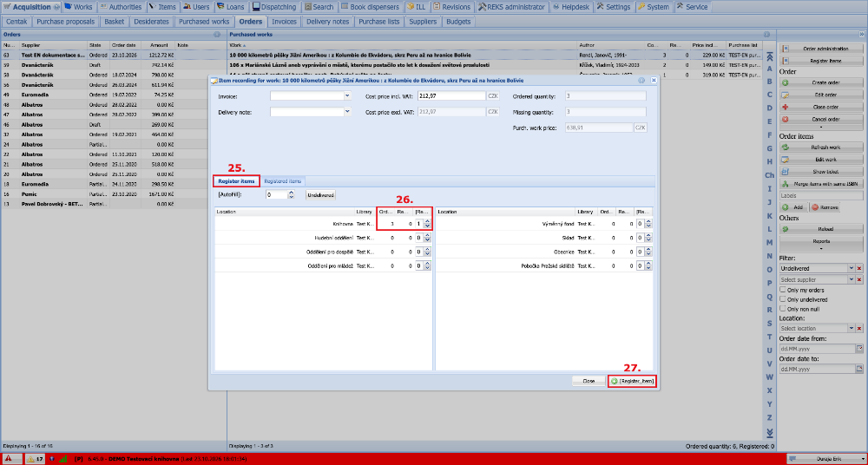This screenshot has height=465, width=868.
Task: Click Add label button
Action: click(x=794, y=207)
